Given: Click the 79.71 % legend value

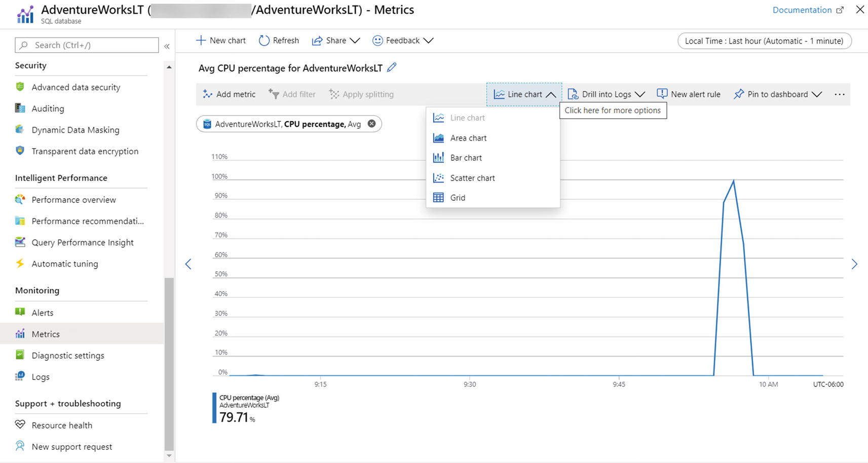Looking at the screenshot, I should point(237,417).
